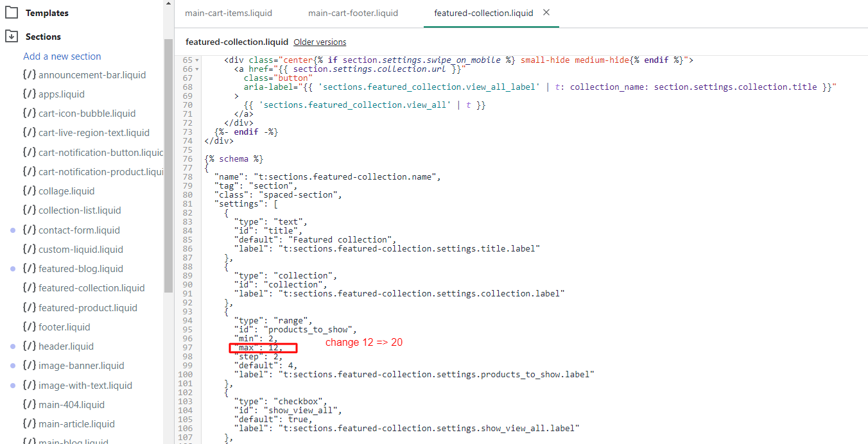Screen dimensions: 868x444
Task: Click the liquid icon beside announcement-bar.liquid
Action: tap(30, 75)
